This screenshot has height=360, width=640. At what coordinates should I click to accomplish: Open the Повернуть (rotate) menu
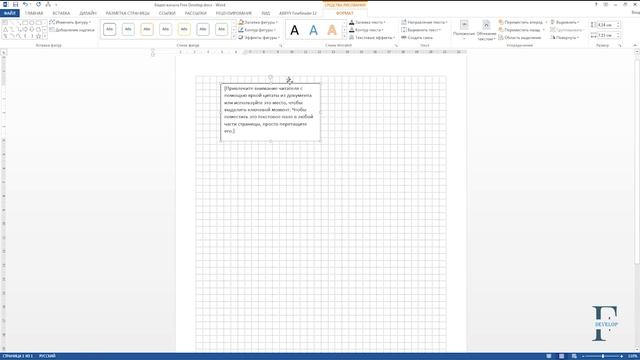(x=565, y=38)
